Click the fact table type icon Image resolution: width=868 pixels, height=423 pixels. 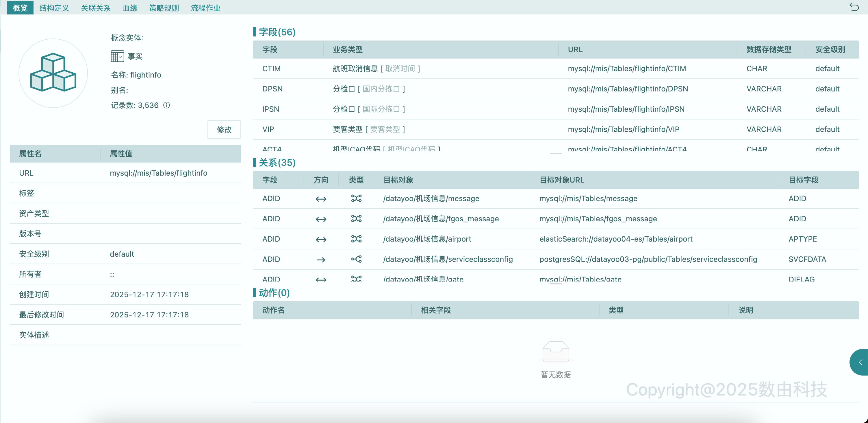click(x=117, y=56)
